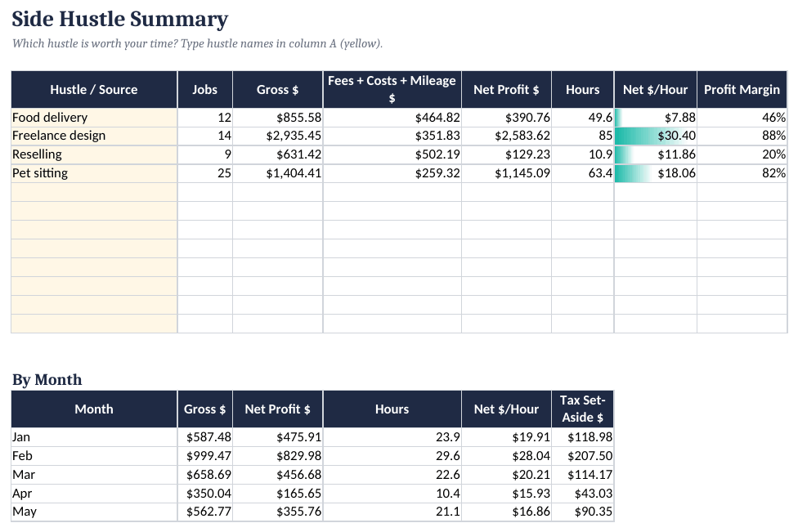Viewport: 798px width, 532px height.
Task: Click the Hours header in the summary table
Action: point(583,90)
